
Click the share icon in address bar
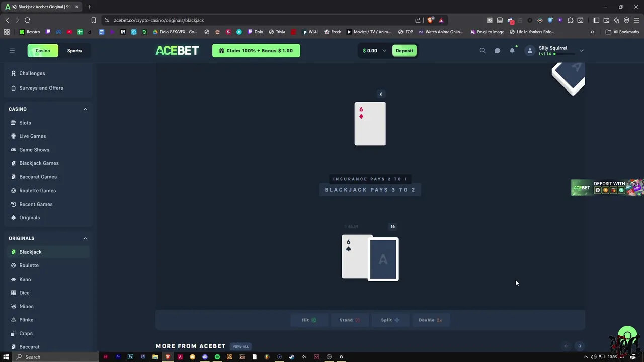click(x=418, y=20)
